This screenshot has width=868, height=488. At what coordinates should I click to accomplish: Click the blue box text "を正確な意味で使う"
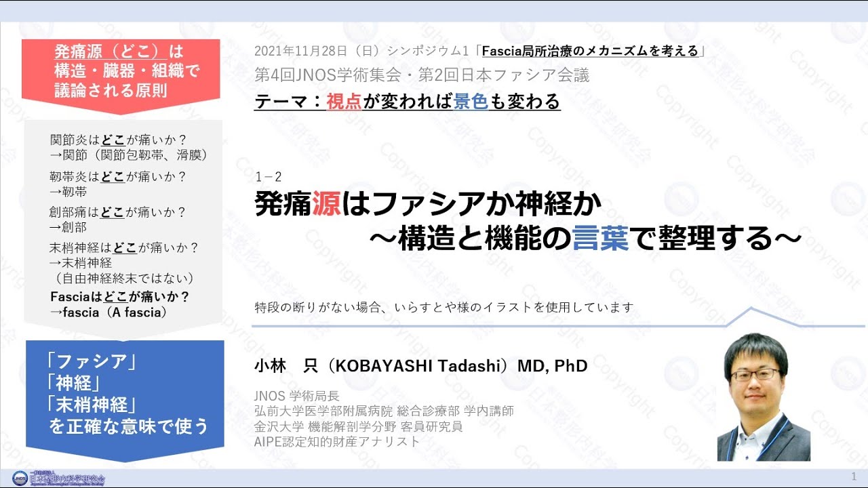[128, 426]
